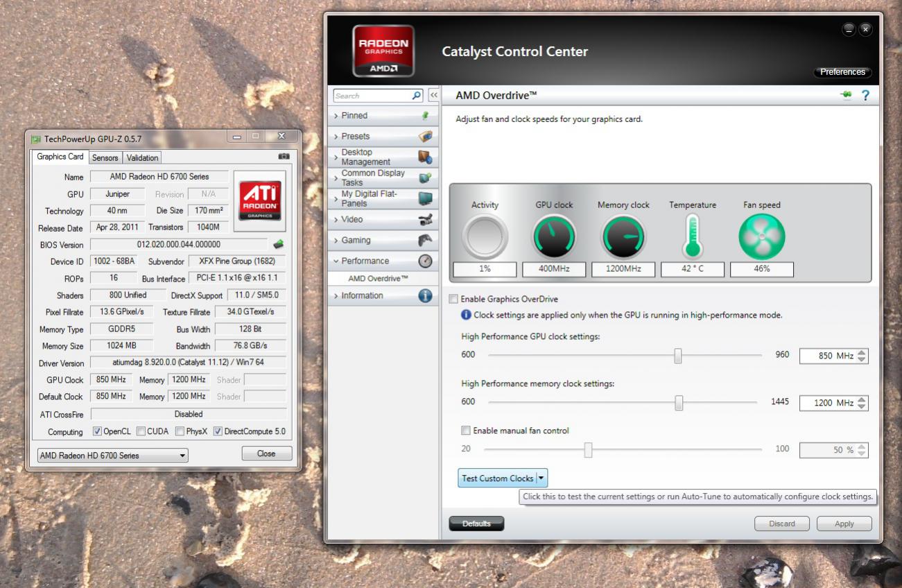The width and height of the screenshot is (902, 588).
Task: Click the Common Display Tasks icon
Action: [x=426, y=178]
